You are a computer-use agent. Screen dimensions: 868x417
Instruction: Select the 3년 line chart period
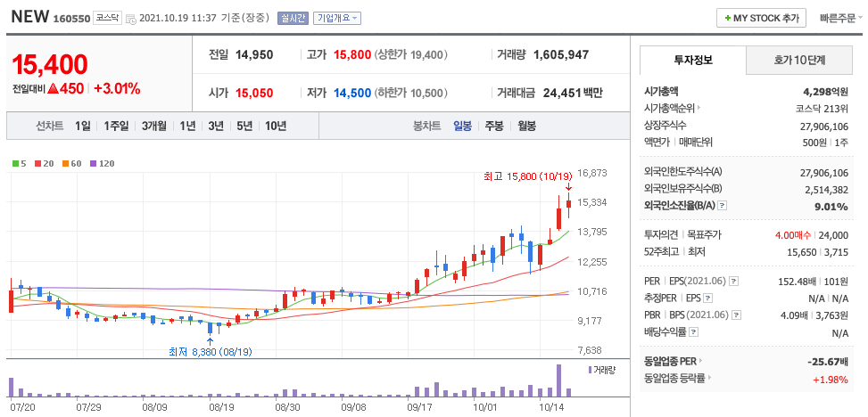pos(216,127)
